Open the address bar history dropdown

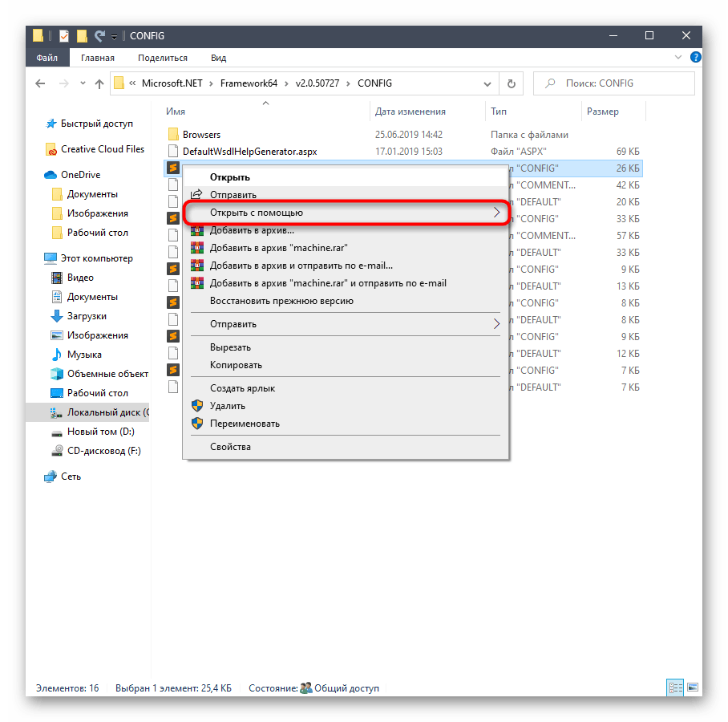pyautogui.click(x=487, y=83)
